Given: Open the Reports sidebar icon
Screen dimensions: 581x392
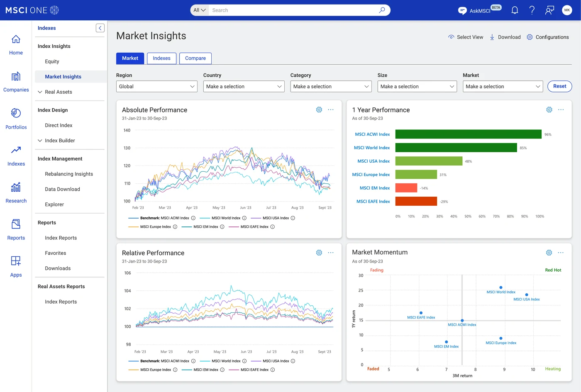Looking at the screenshot, I should tap(16, 224).
